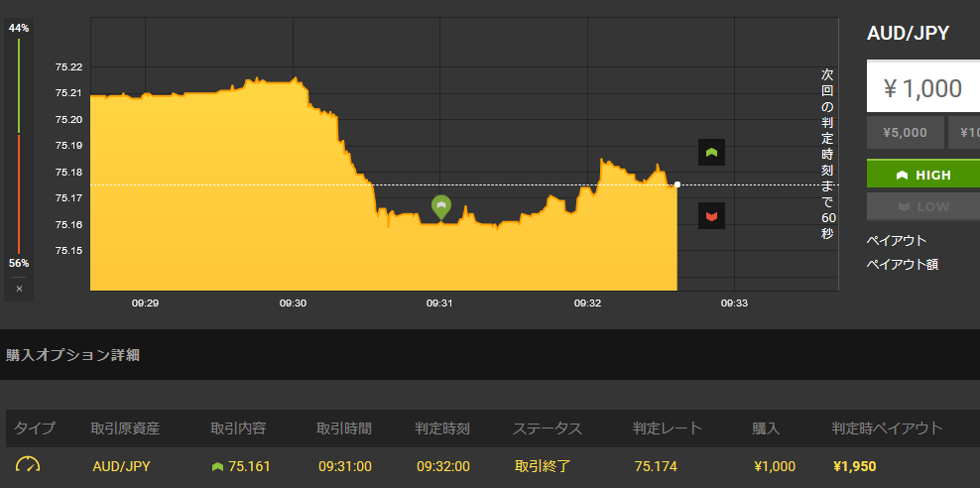Click the 取引原資産 column header

point(125,428)
